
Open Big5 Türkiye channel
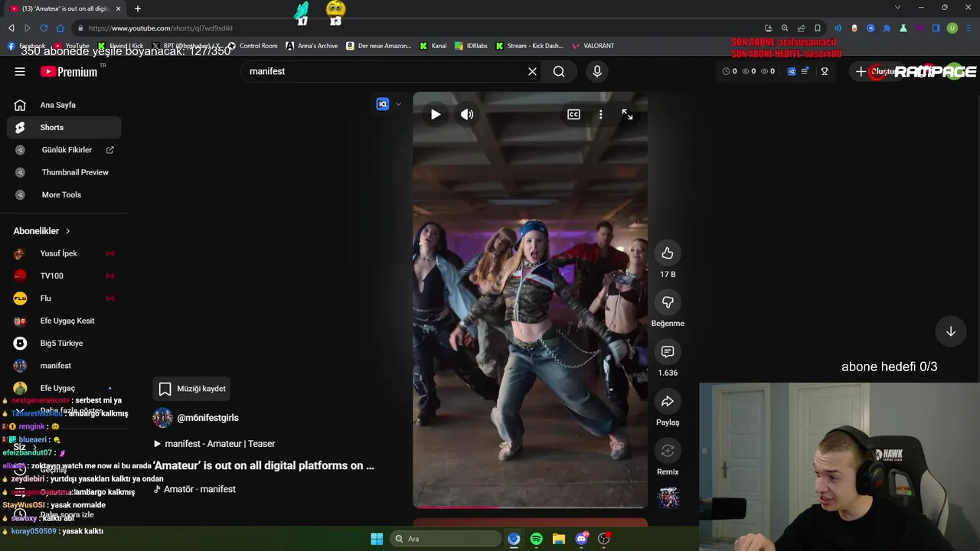click(x=64, y=343)
